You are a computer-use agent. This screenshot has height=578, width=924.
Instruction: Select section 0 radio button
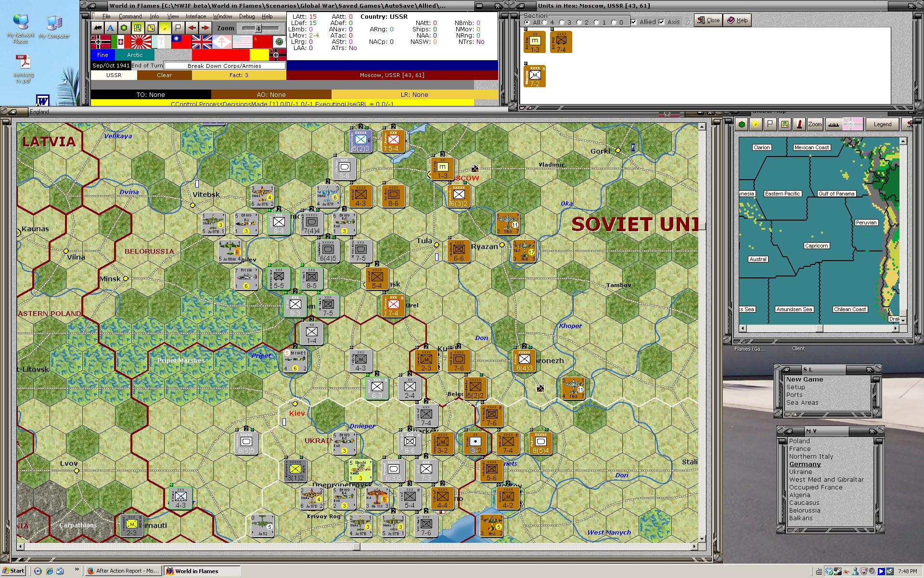click(x=614, y=22)
